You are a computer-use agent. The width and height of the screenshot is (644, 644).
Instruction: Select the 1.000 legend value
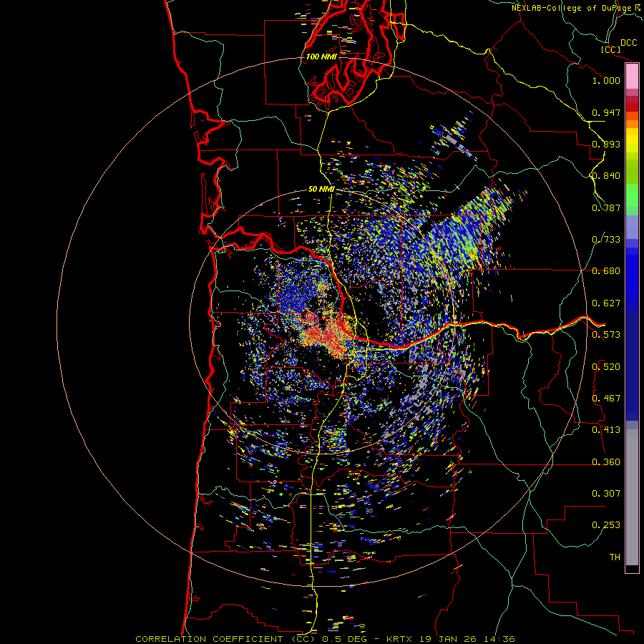[x=606, y=80]
